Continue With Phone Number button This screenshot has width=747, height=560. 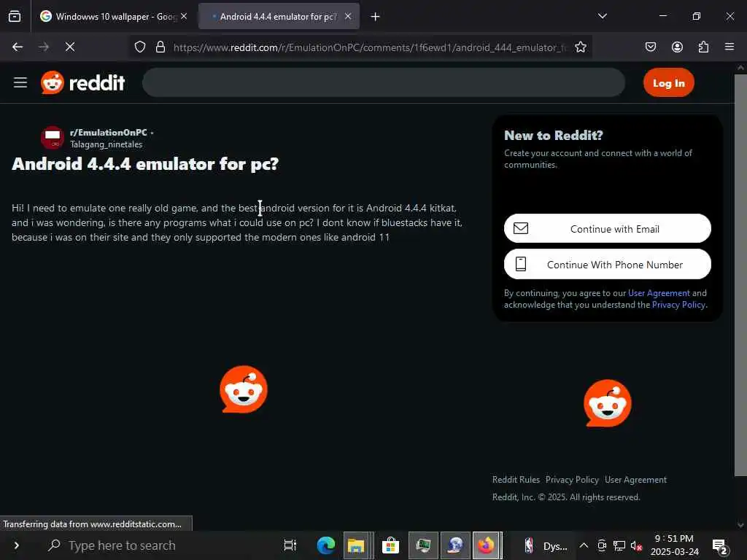click(x=608, y=264)
